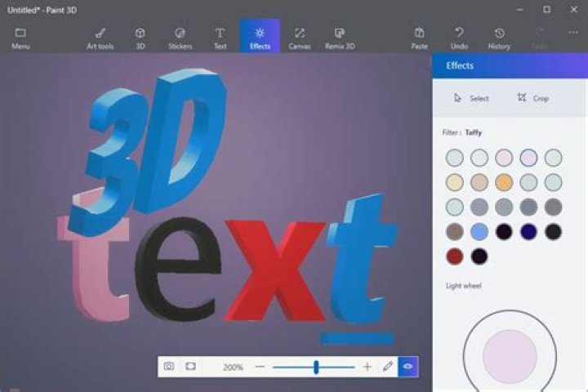The height and width of the screenshot is (392, 588).
Task: Toggle the pencil edit mode button
Action: tap(388, 367)
